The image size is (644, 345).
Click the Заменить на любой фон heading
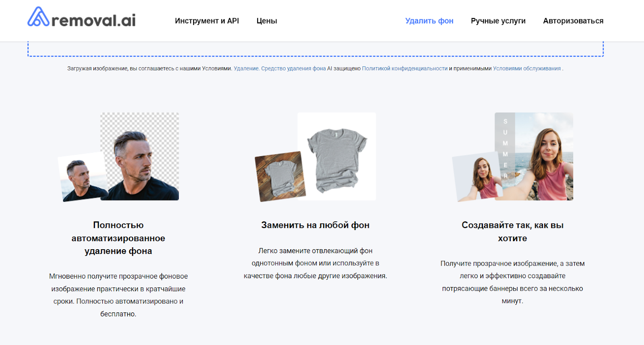pyautogui.click(x=315, y=225)
